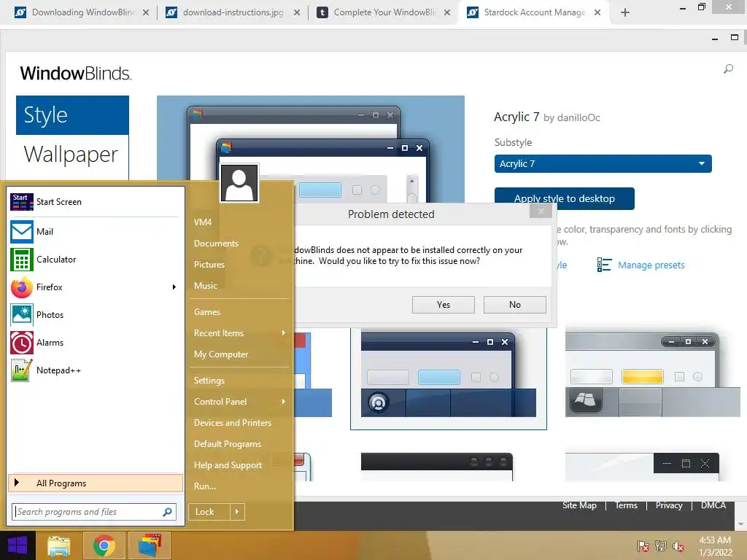Screen dimensions: 747x560
Task: Click Yes in Problem detected dialog
Action: tap(443, 305)
